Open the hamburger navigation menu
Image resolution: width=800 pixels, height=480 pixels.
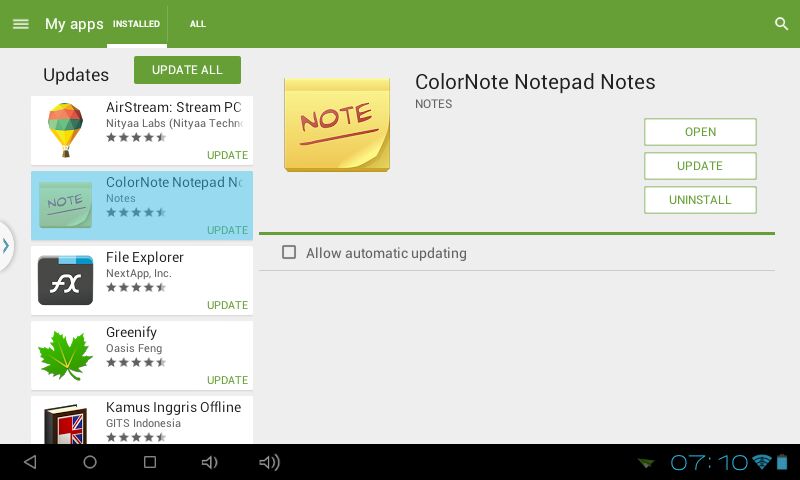pos(20,23)
